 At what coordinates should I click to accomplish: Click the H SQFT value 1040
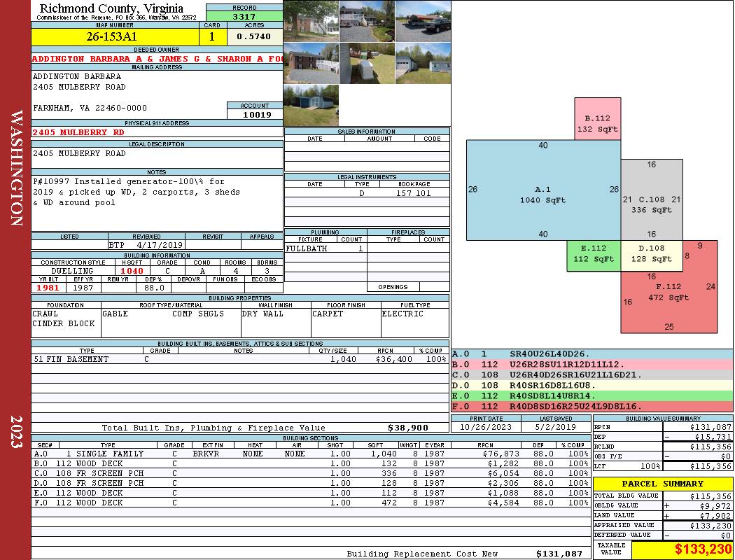click(x=132, y=271)
